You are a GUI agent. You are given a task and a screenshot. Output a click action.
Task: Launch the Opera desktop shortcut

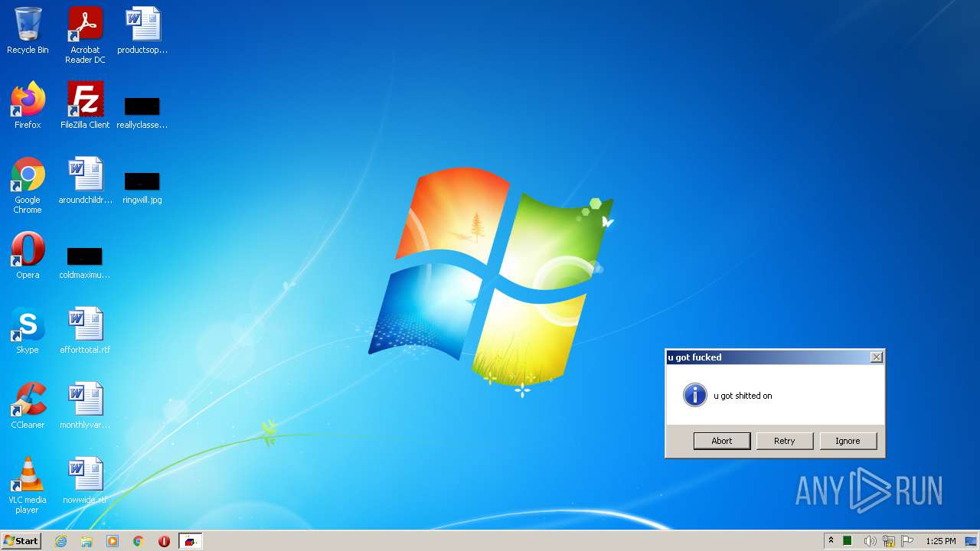[x=28, y=256]
